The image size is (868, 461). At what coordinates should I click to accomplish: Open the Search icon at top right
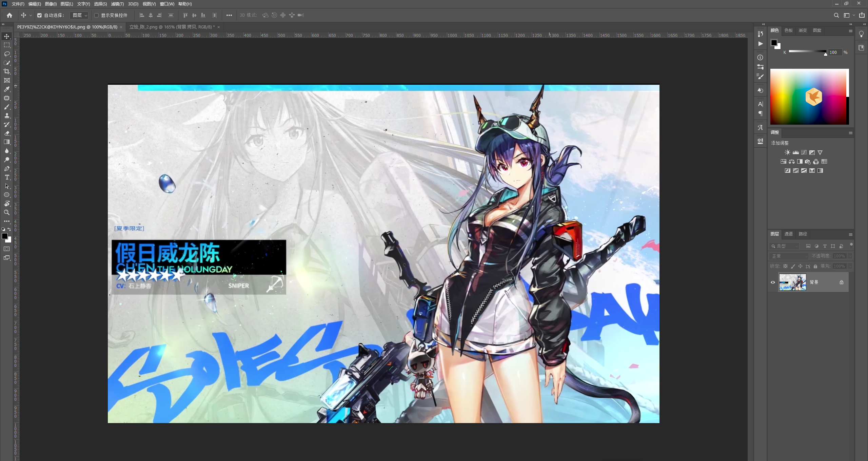(x=836, y=15)
